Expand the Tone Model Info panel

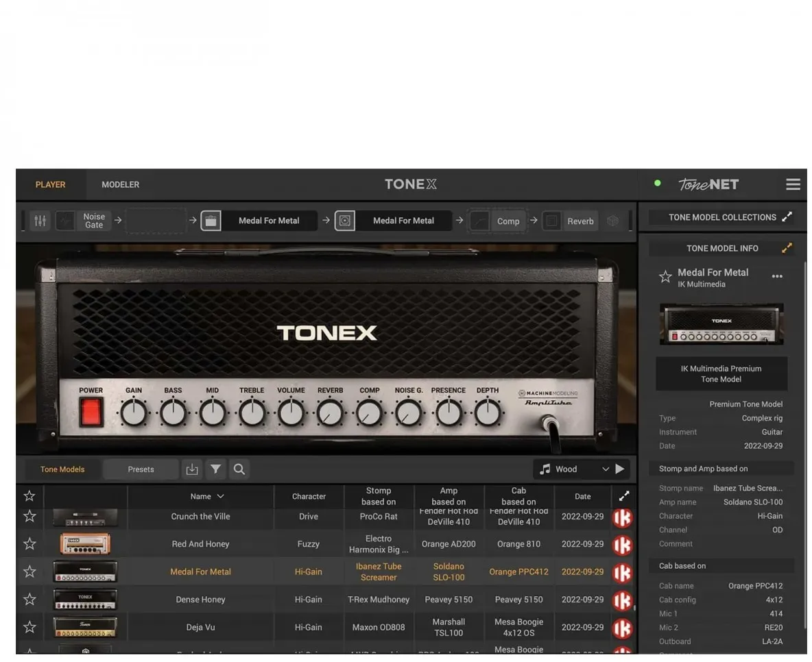[787, 249]
